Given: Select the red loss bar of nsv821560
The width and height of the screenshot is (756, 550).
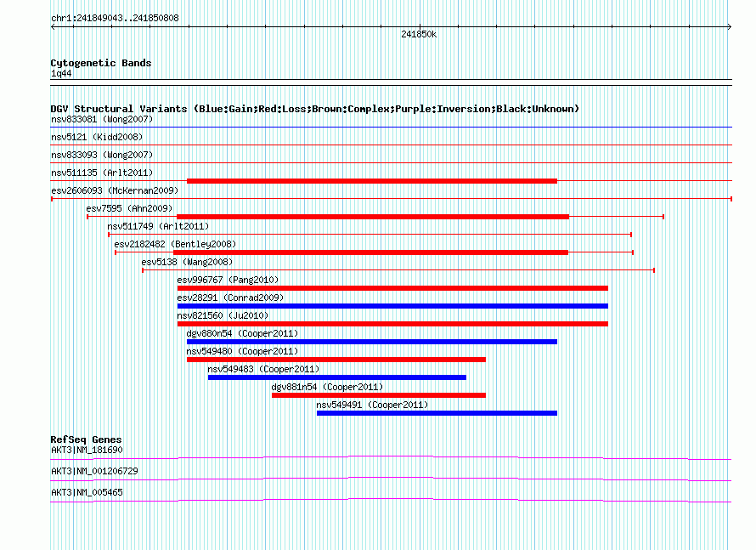Looking at the screenshot, I should (x=392, y=324).
